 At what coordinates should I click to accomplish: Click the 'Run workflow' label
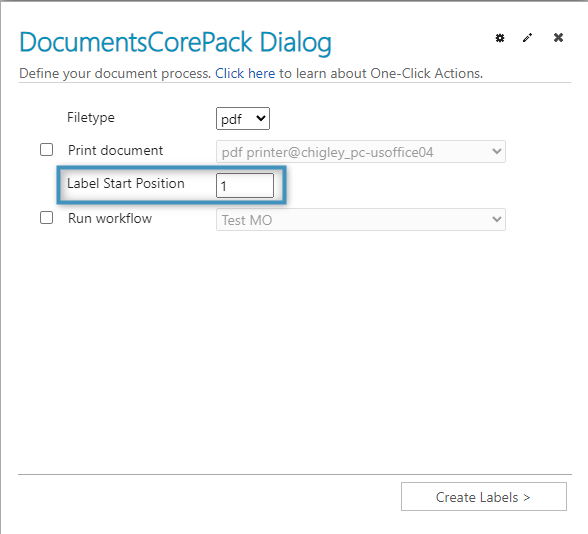[x=110, y=218]
